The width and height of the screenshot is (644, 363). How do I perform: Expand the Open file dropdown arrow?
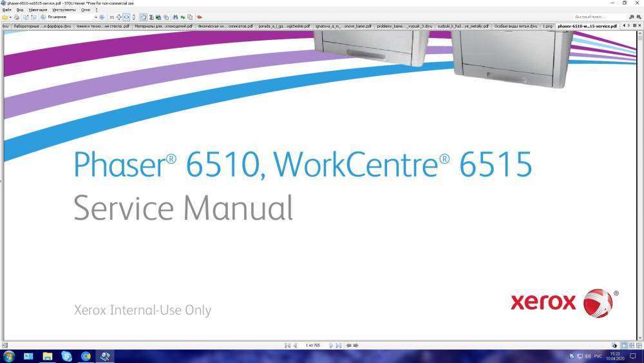click(10, 17)
